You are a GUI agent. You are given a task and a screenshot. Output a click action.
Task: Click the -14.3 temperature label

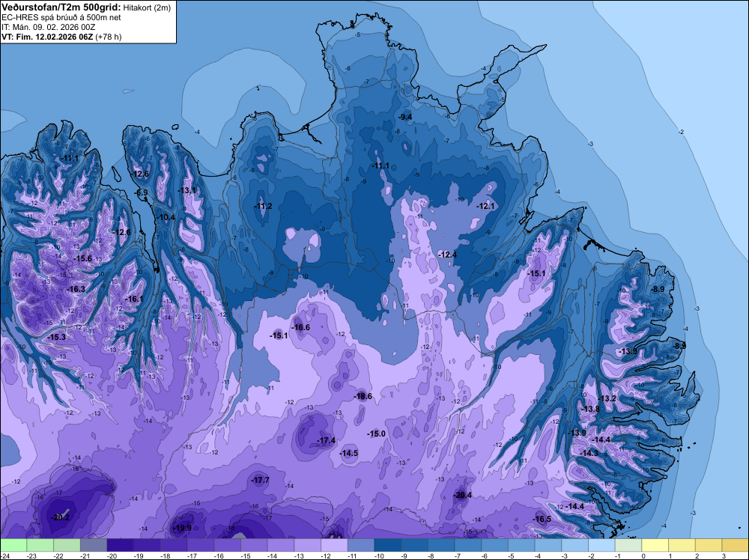[589, 453]
